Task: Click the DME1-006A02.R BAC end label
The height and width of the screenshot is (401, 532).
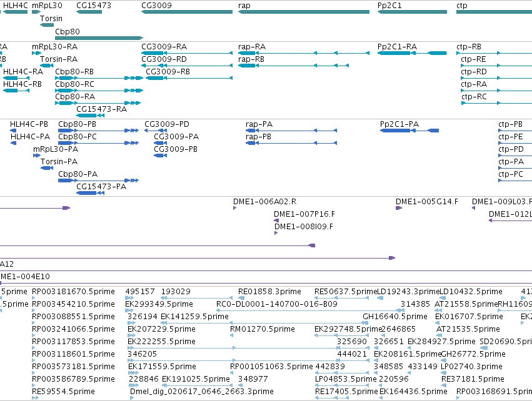Action: tap(264, 201)
